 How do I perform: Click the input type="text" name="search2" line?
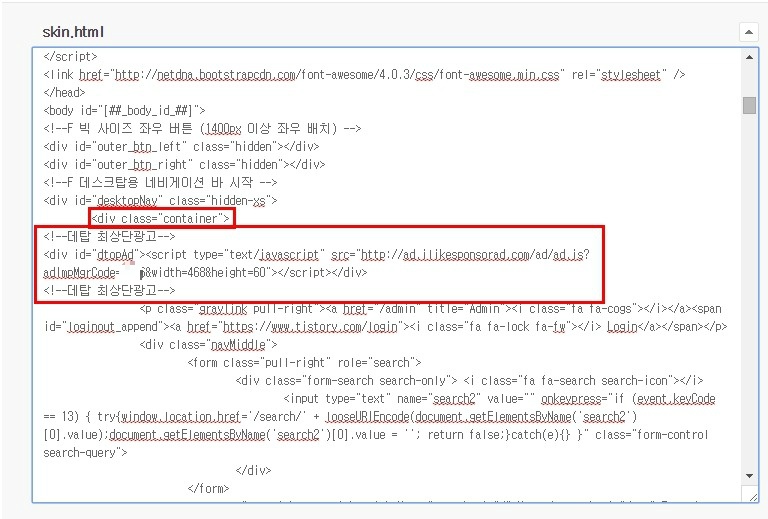tap(499, 399)
